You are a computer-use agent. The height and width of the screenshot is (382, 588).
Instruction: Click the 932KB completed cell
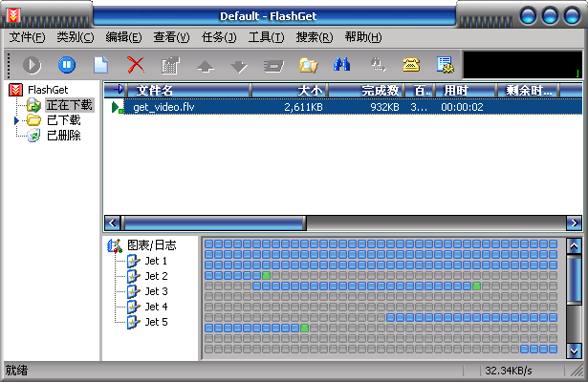[384, 108]
